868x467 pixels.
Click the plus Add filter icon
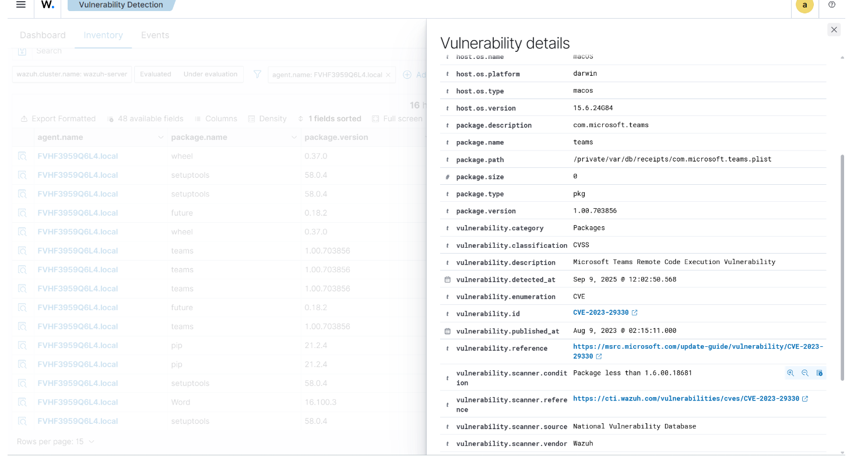tap(407, 75)
